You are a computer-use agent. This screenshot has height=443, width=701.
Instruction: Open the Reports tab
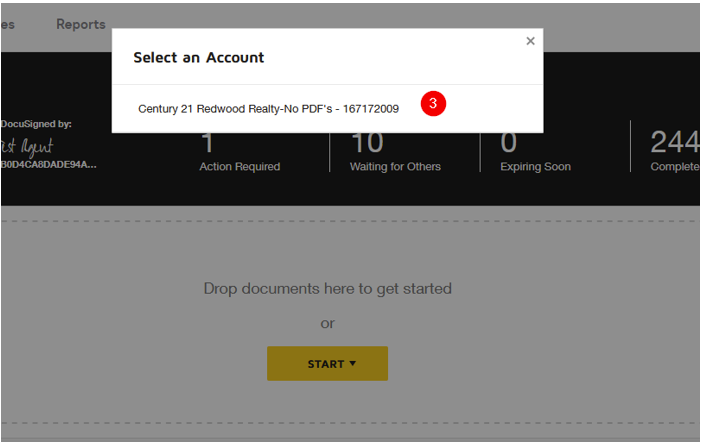80,24
